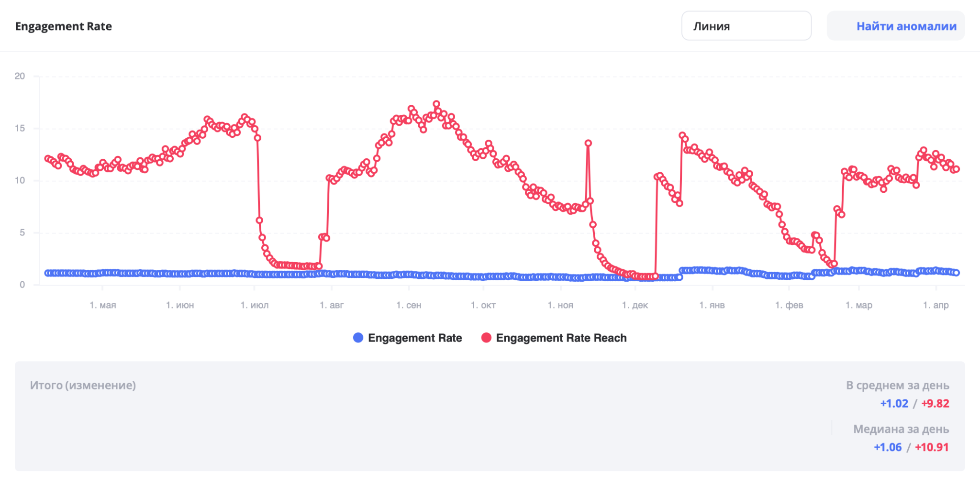This screenshot has height=486, width=980.
Task: Click the 1. сен x-axis label
Action: 409,305
